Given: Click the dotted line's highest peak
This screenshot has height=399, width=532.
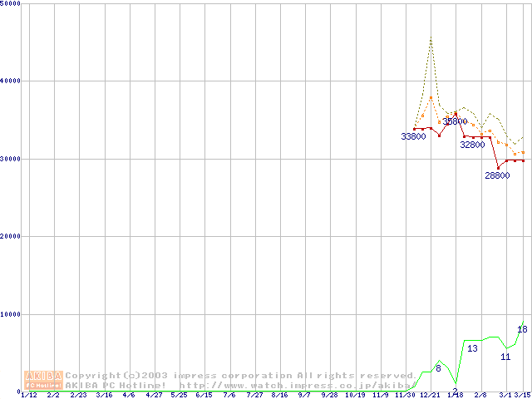Looking at the screenshot, I should pyautogui.click(x=431, y=37).
